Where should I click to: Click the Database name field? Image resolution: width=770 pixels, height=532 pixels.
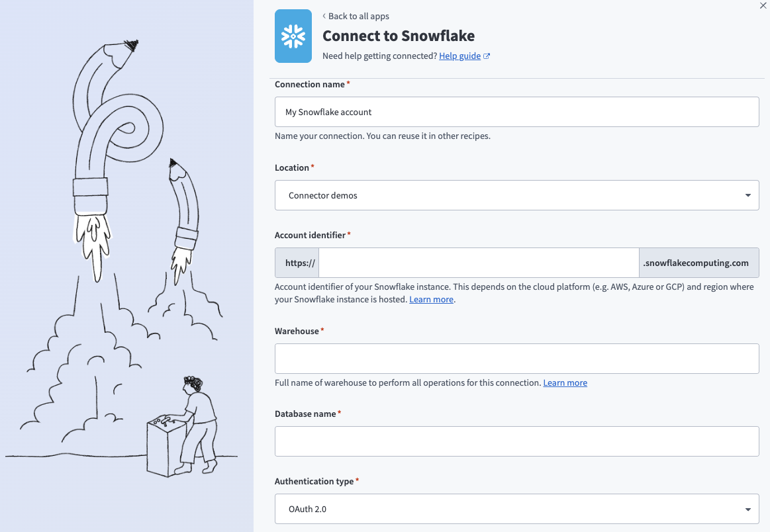516,441
